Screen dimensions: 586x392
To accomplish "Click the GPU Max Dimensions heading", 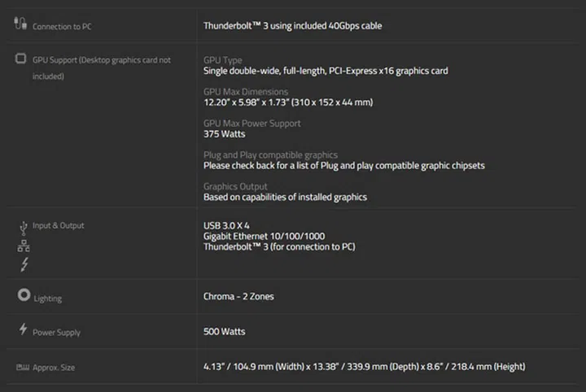I will point(245,92).
